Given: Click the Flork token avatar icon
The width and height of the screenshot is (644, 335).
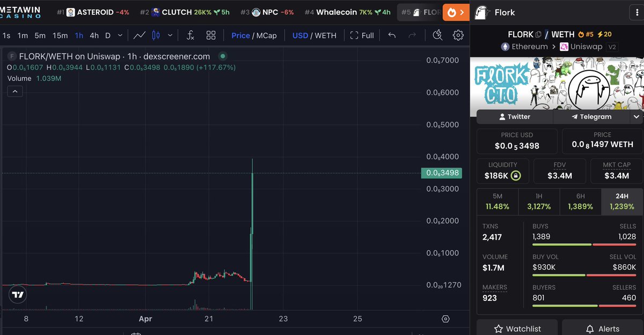Looking at the screenshot, I should pyautogui.click(x=481, y=12).
